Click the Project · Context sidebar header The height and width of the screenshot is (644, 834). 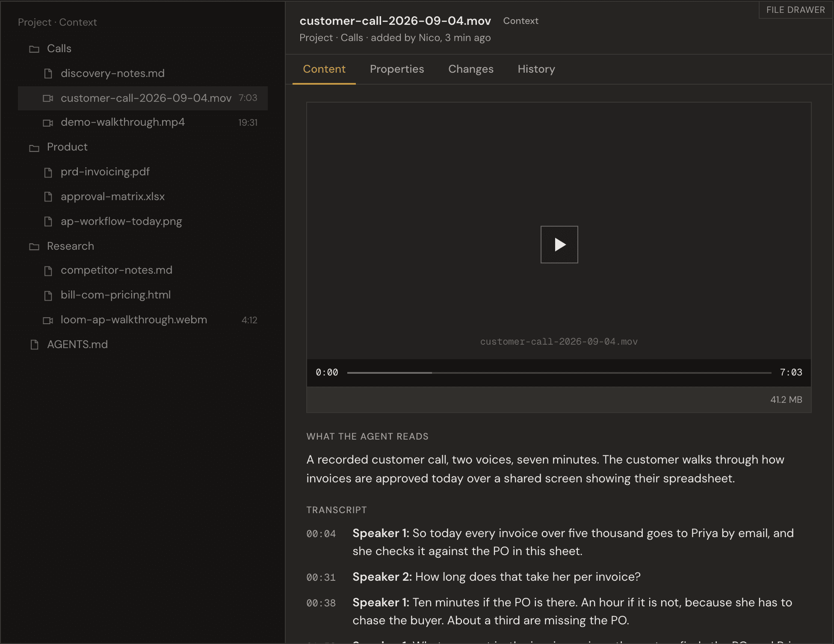coord(57,22)
